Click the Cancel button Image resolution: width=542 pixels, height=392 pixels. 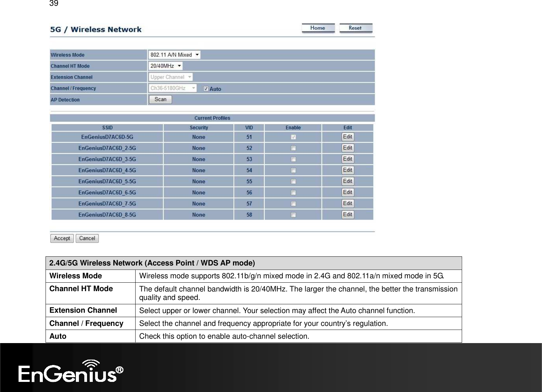click(87, 238)
